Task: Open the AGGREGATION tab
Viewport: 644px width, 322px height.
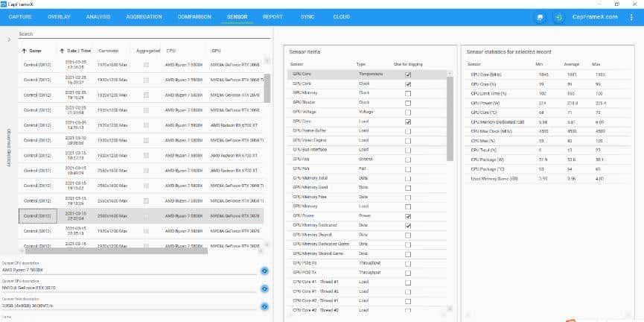Action: coord(144,17)
